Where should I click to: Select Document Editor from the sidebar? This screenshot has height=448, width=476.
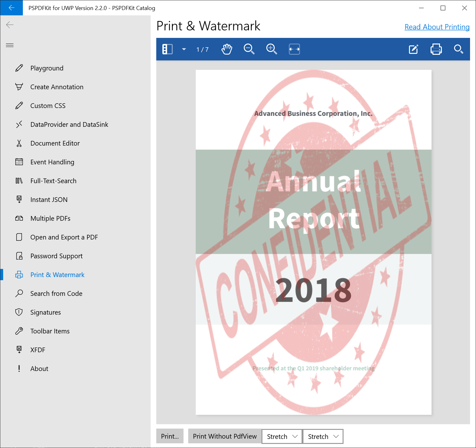click(x=55, y=143)
